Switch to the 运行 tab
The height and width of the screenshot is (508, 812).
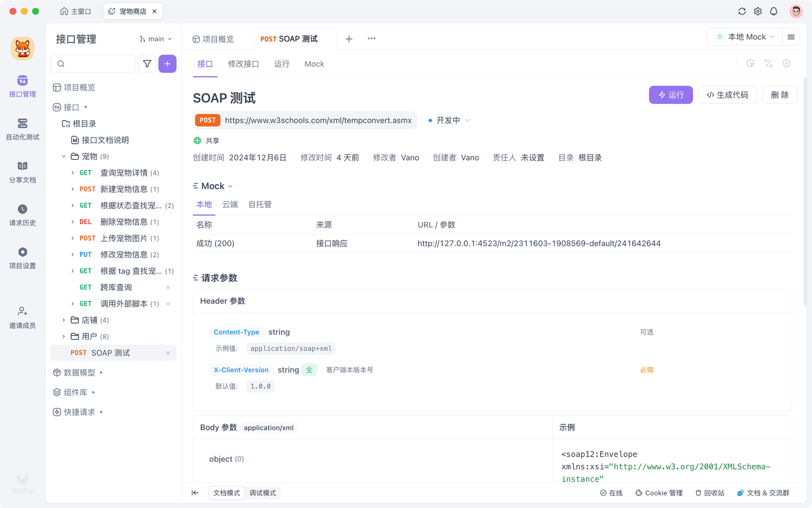tap(282, 64)
